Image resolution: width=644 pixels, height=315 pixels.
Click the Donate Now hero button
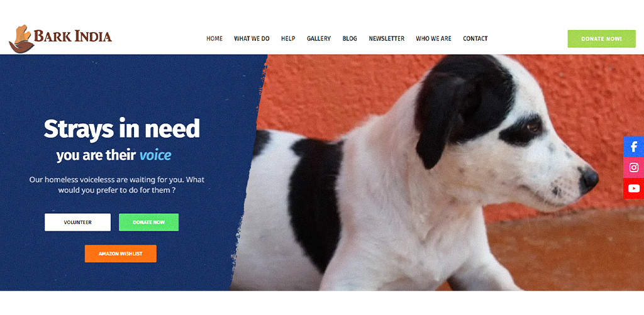click(x=148, y=222)
